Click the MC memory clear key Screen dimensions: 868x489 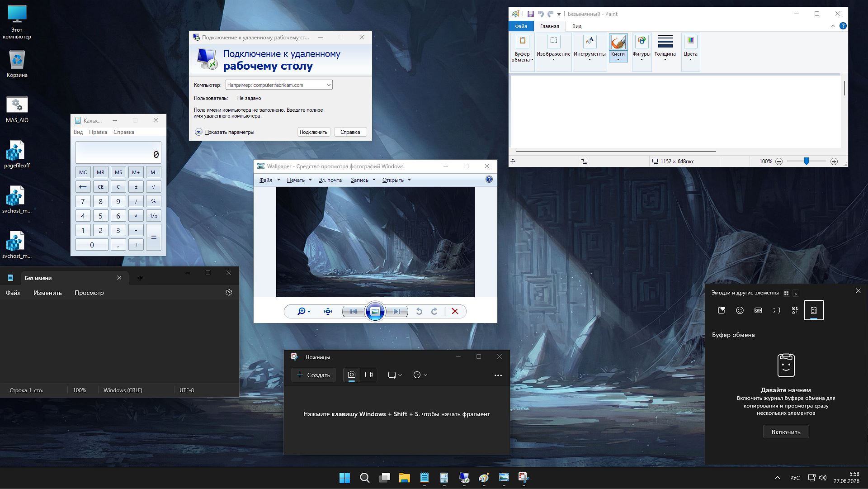coord(83,172)
